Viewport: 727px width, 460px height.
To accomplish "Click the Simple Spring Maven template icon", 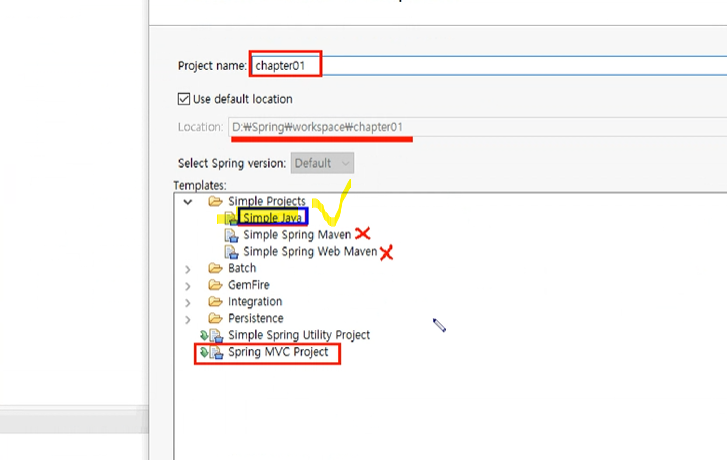I will 231,235.
